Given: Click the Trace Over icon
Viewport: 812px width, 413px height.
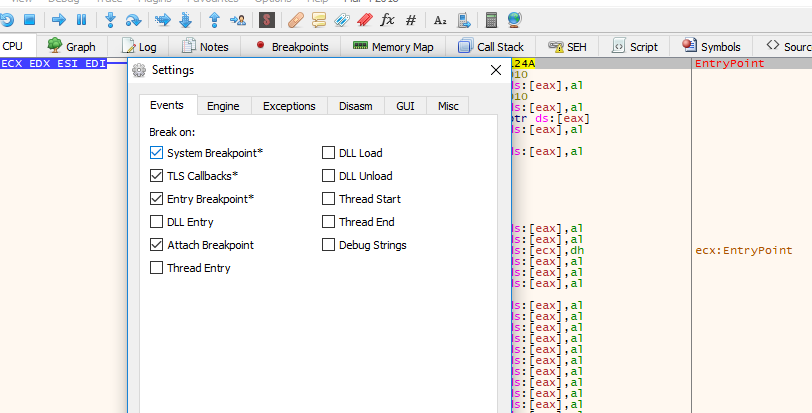Looking at the screenshot, I should tap(185, 20).
